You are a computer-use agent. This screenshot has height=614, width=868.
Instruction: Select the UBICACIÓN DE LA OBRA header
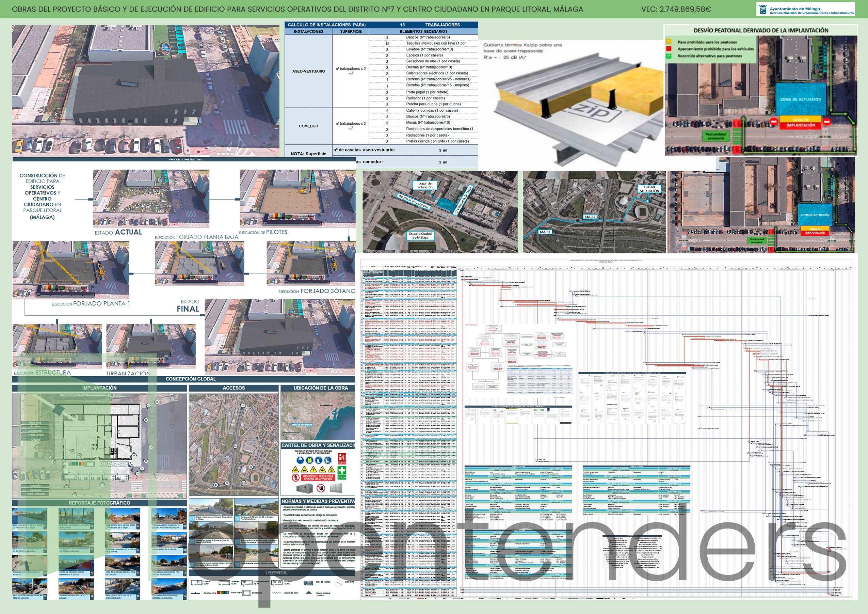[318, 388]
